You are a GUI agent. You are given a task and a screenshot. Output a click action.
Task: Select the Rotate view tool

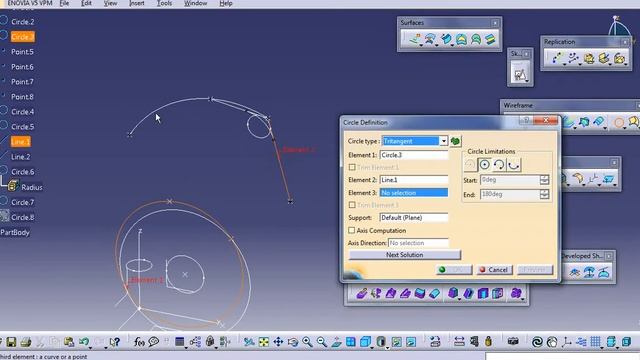(x=293, y=342)
